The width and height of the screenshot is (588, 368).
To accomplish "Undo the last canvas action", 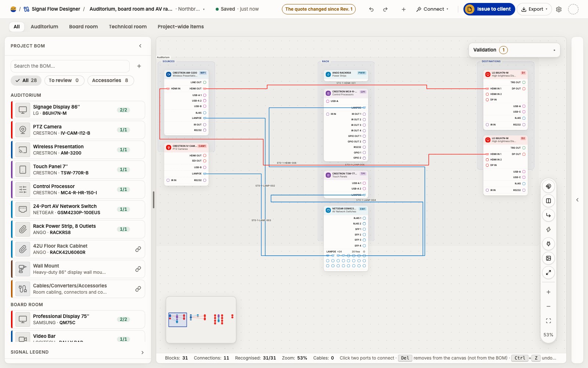I will click(x=371, y=9).
